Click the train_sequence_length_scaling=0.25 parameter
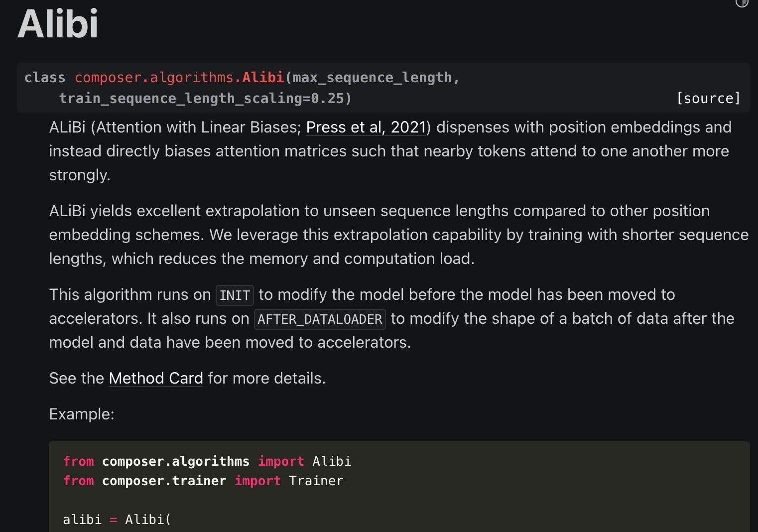Image resolution: width=758 pixels, height=532 pixels. (202, 99)
